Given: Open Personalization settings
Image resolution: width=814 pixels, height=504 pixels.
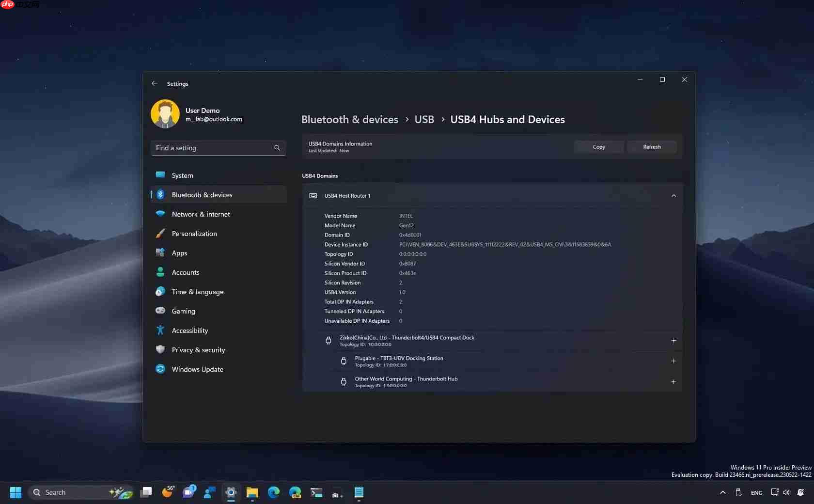Looking at the screenshot, I should [219, 234].
